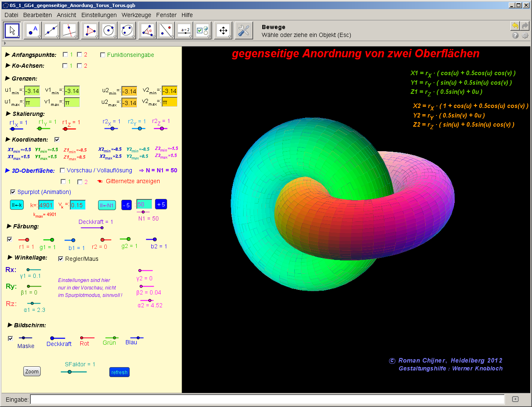Open the Ansicht menu
This screenshot has height=407, width=532.
[66, 15]
